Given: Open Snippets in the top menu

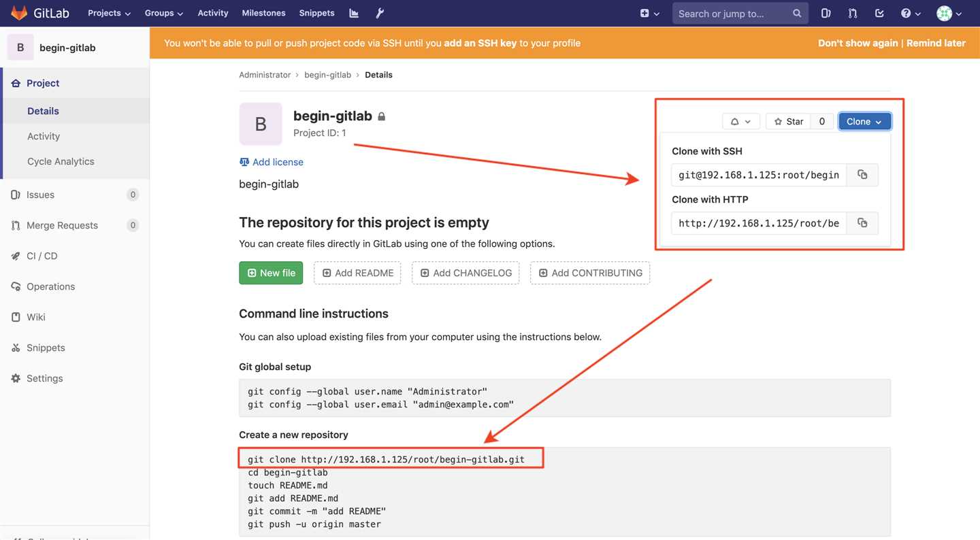Looking at the screenshot, I should tap(316, 13).
